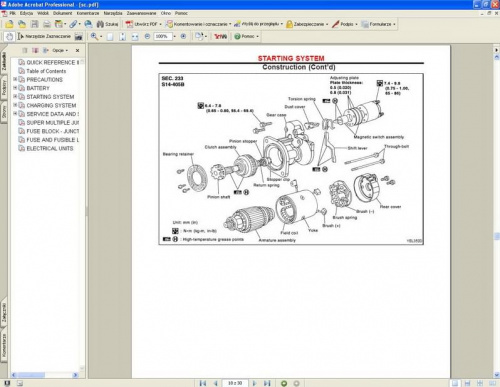Viewport: 500px width, 387px height.
Task: Go to previous page button
Action: (x=216, y=383)
